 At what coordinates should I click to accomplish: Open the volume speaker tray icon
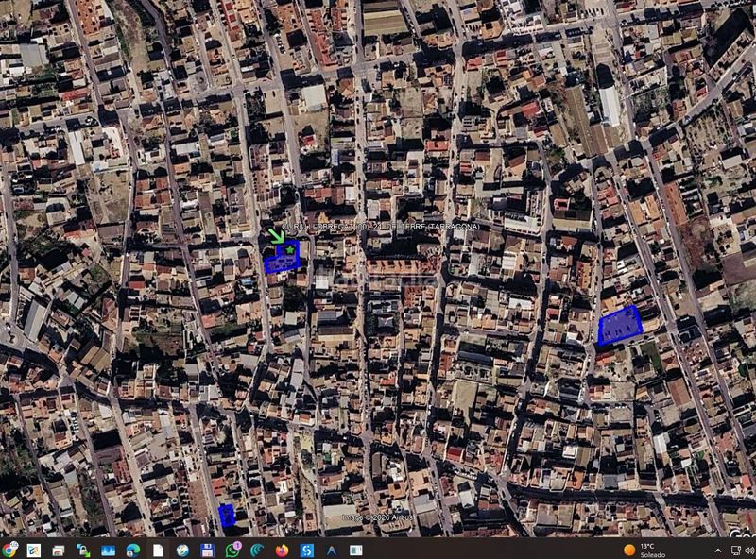749,550
